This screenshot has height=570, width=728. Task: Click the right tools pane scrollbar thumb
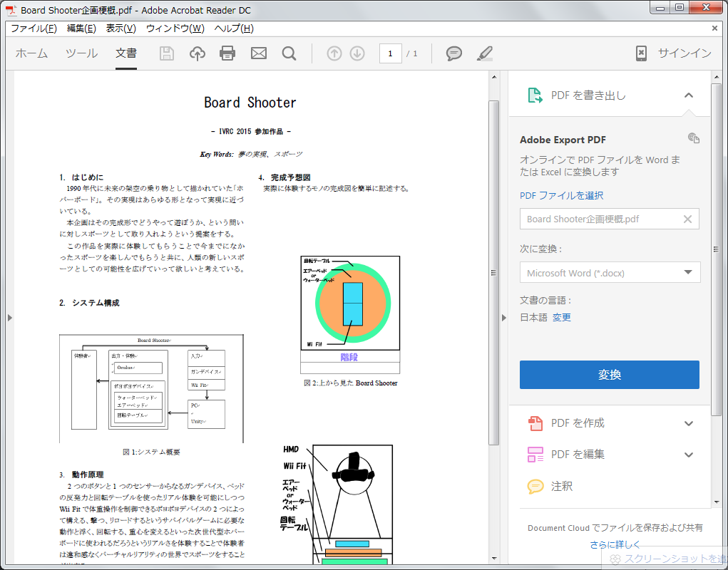(x=716, y=249)
